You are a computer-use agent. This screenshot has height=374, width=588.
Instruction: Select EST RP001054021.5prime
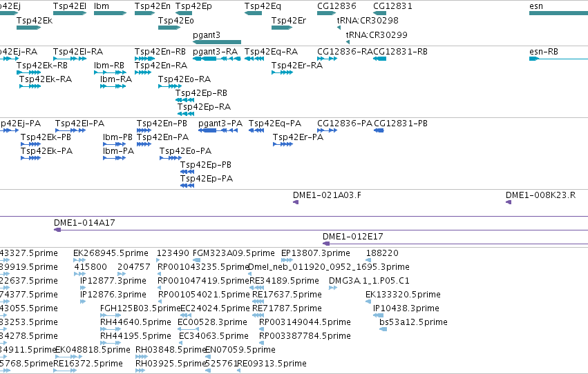click(x=160, y=302)
